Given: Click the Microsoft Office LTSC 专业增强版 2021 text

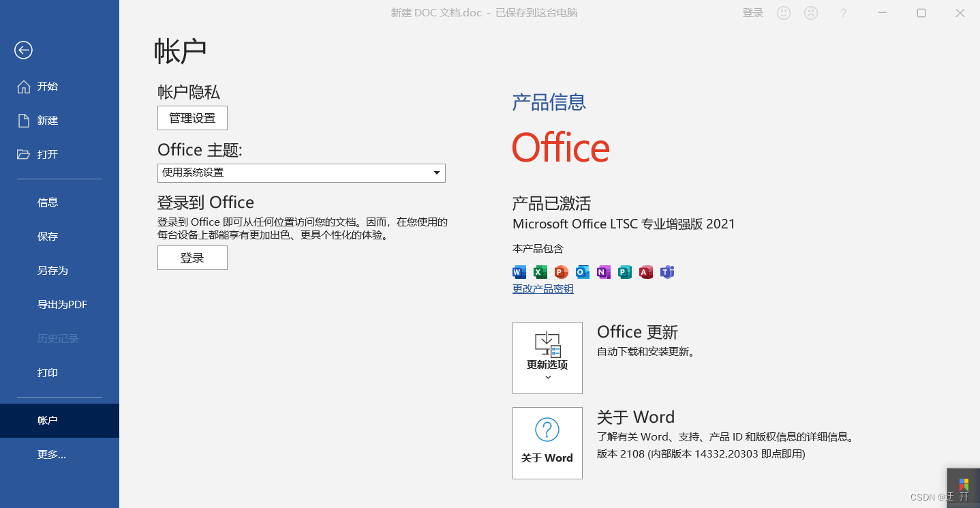Looking at the screenshot, I should pyautogui.click(x=624, y=224).
